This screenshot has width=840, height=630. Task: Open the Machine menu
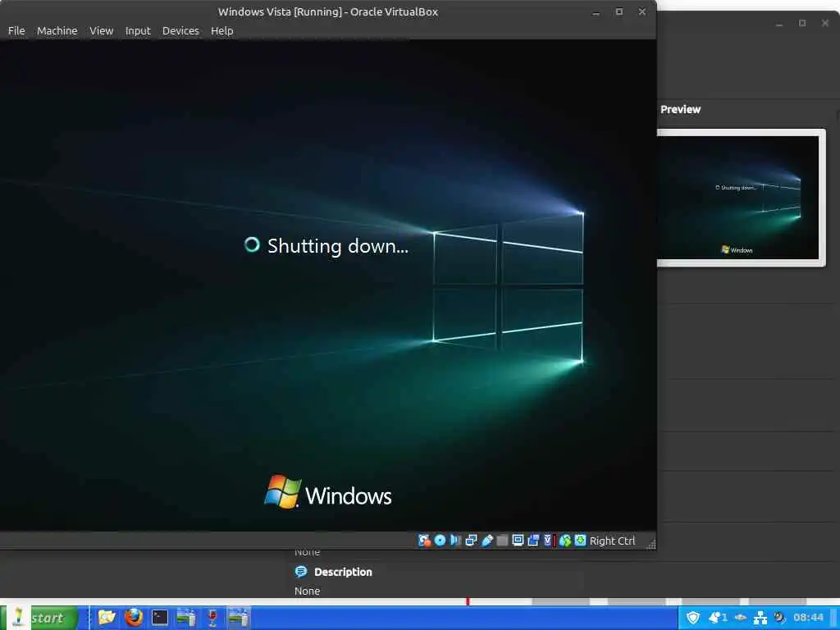tap(57, 31)
